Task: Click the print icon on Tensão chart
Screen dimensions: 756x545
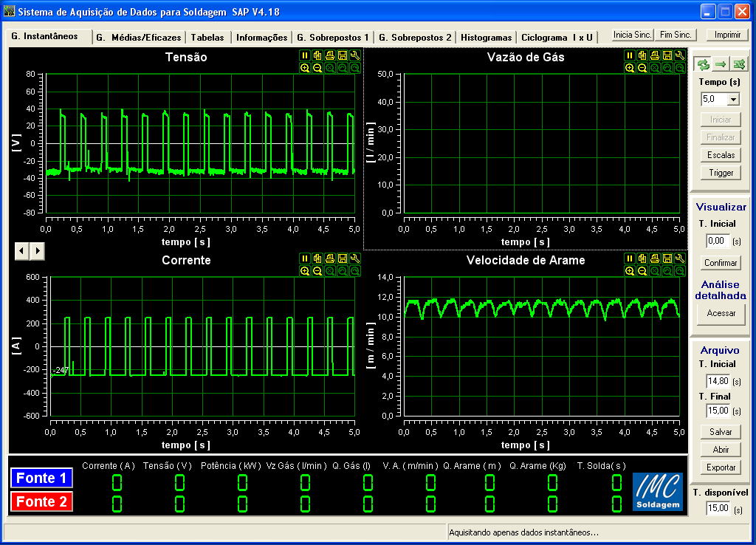Action: click(330, 55)
